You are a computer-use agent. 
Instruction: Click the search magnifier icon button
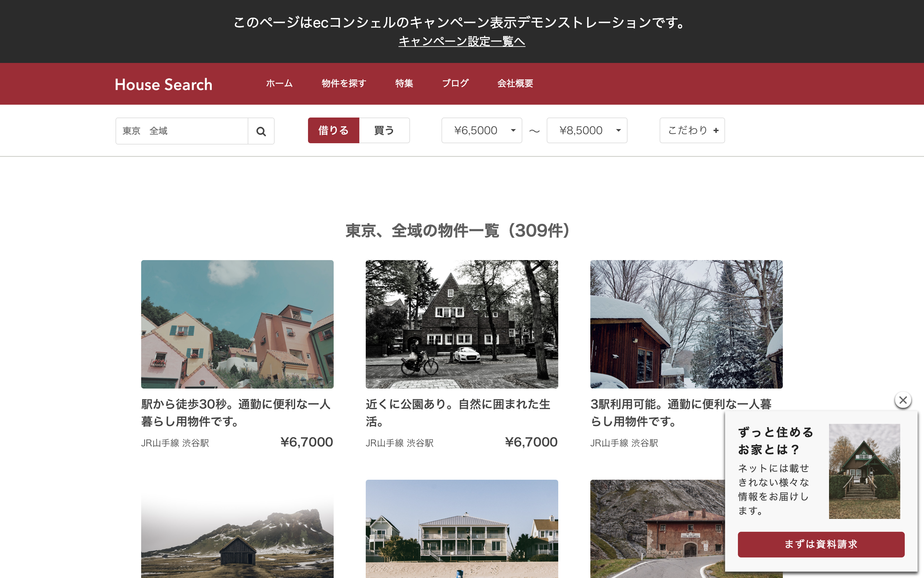click(261, 131)
